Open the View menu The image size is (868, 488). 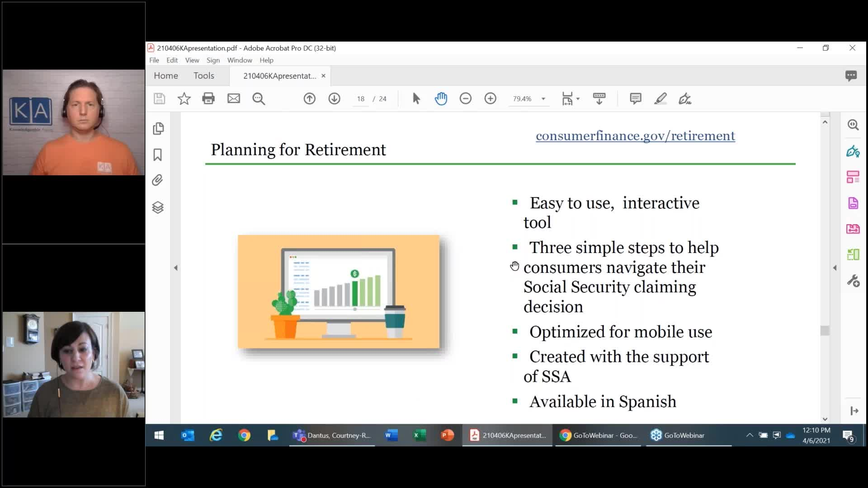pos(192,60)
